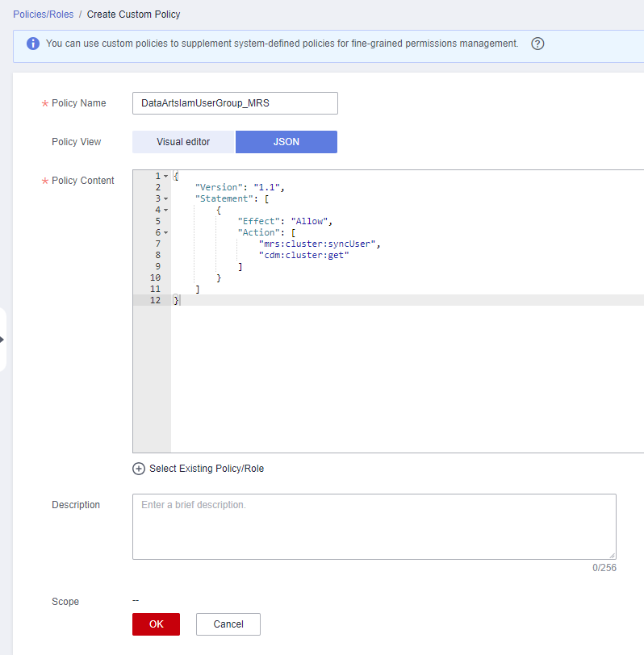Click into the Description text area
The width and height of the screenshot is (644, 655).
pyautogui.click(x=374, y=527)
